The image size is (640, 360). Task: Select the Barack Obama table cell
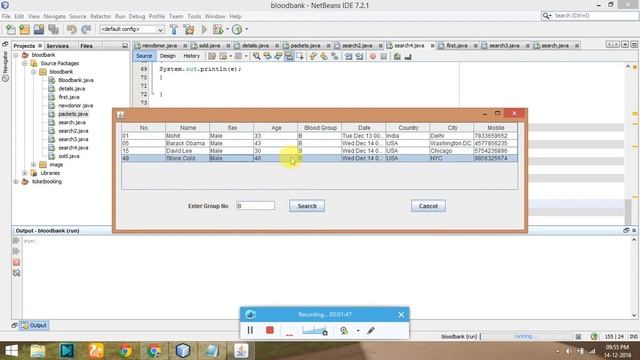point(187,143)
